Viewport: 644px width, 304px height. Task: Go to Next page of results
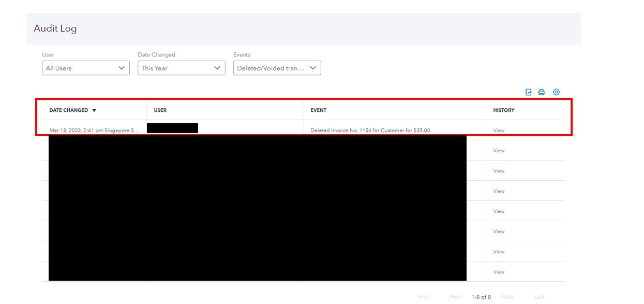[507, 297]
